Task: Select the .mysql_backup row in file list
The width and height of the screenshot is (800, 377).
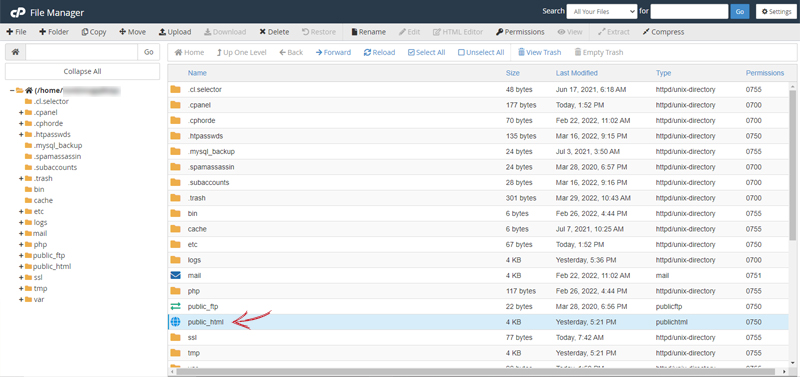Action: click(479, 152)
